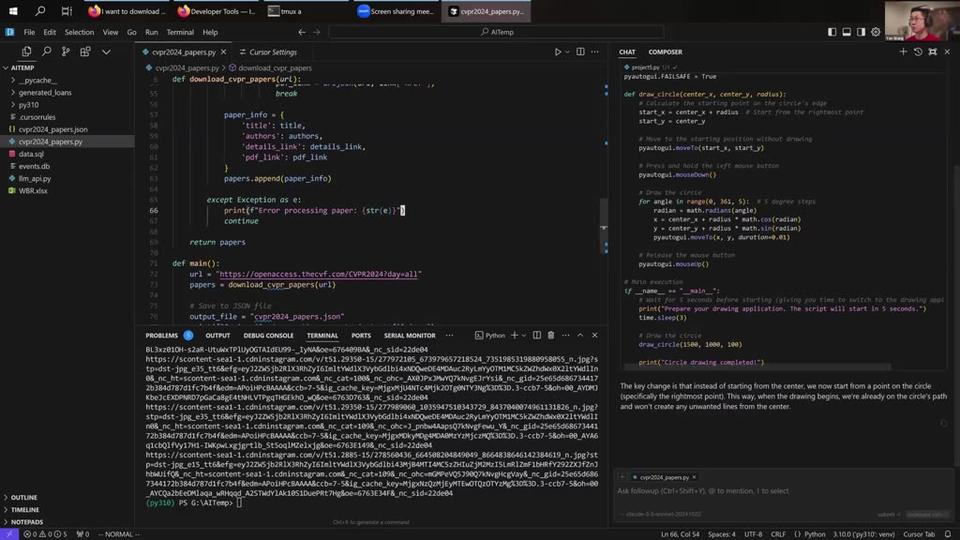Screen dimensions: 960x540
Task: Open llm_api.py in the explorer
Action: [67, 178]
